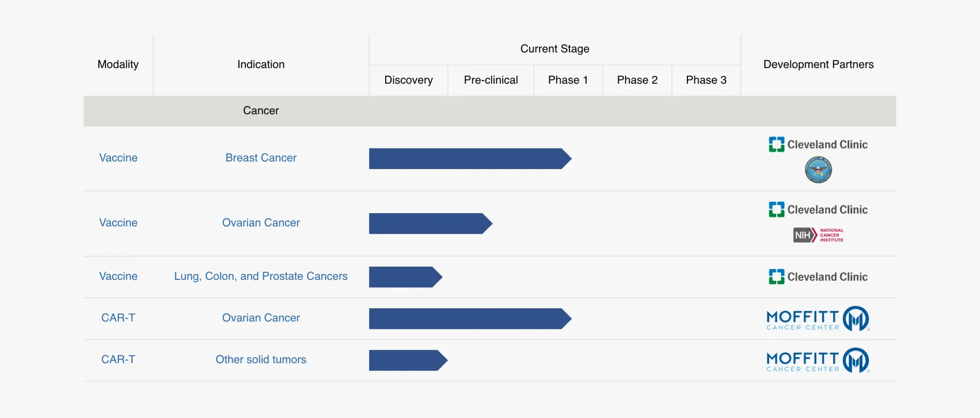Click the Discovery stage column header
Image resolution: width=980 pixels, height=418 pixels.
click(408, 80)
